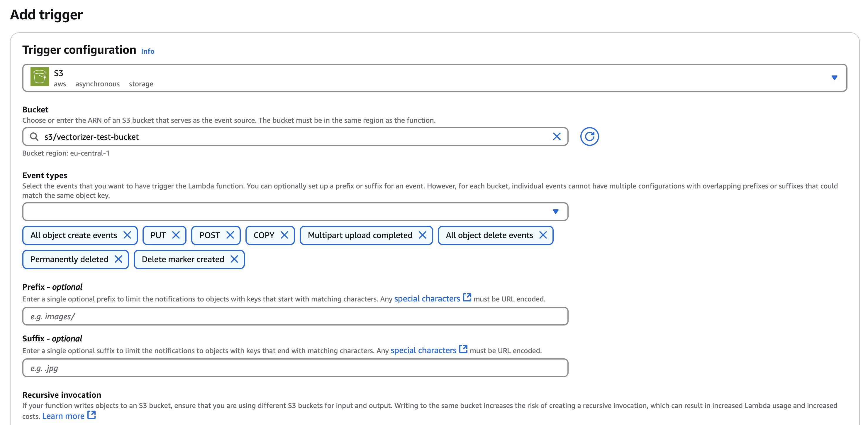Click the 'All object delete events' tag label
Viewport: 868px width, 425px height.
coord(489,235)
